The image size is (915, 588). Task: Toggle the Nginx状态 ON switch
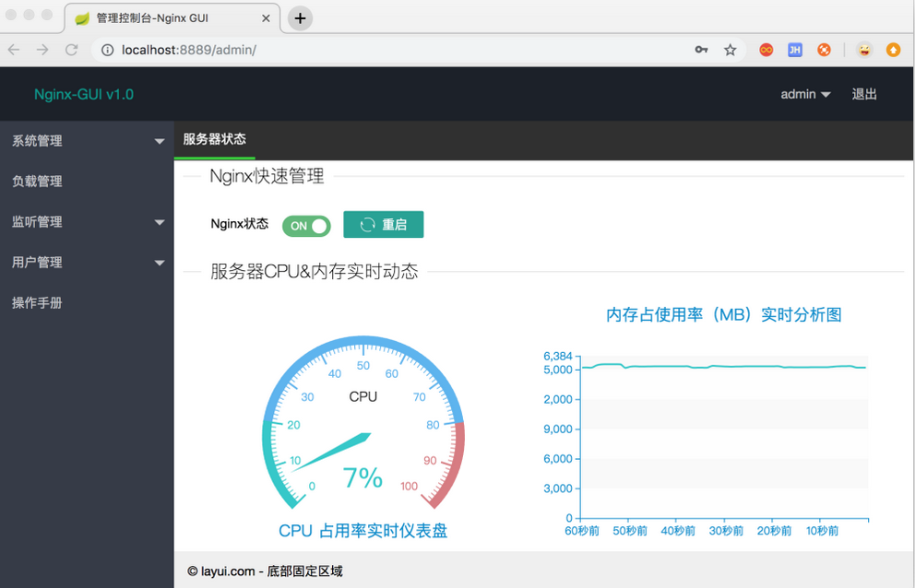306,226
